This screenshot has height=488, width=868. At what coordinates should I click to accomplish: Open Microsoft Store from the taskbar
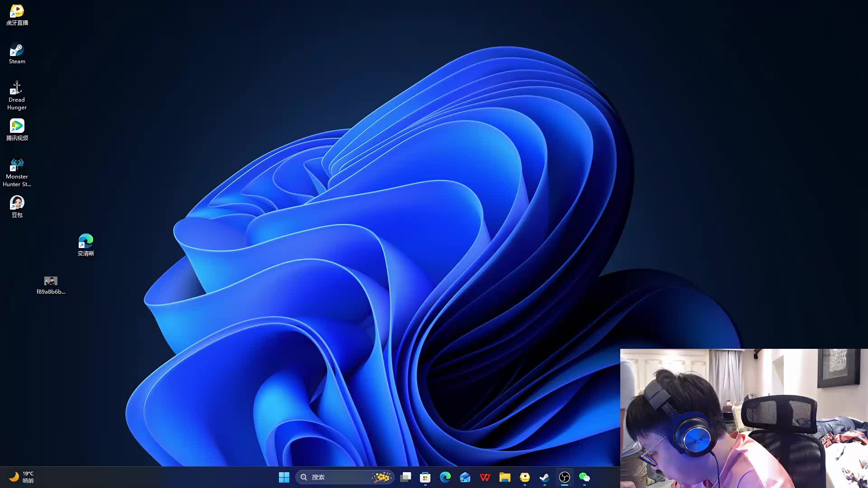click(425, 477)
